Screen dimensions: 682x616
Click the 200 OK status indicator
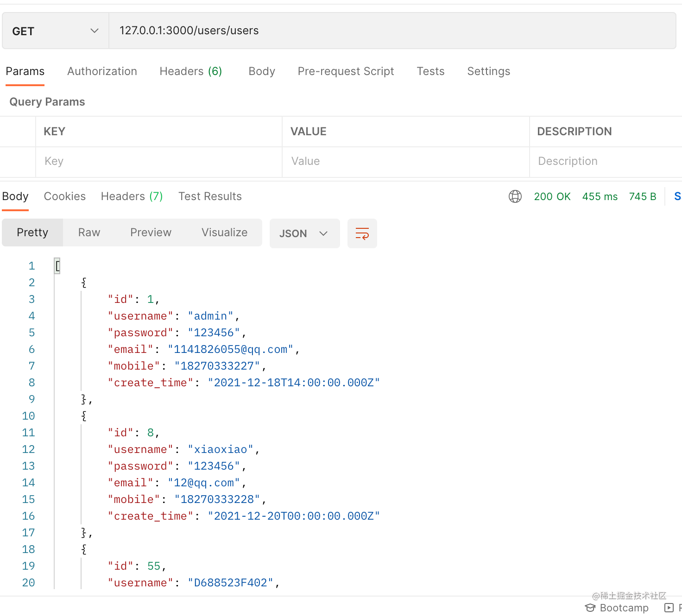[x=552, y=196]
